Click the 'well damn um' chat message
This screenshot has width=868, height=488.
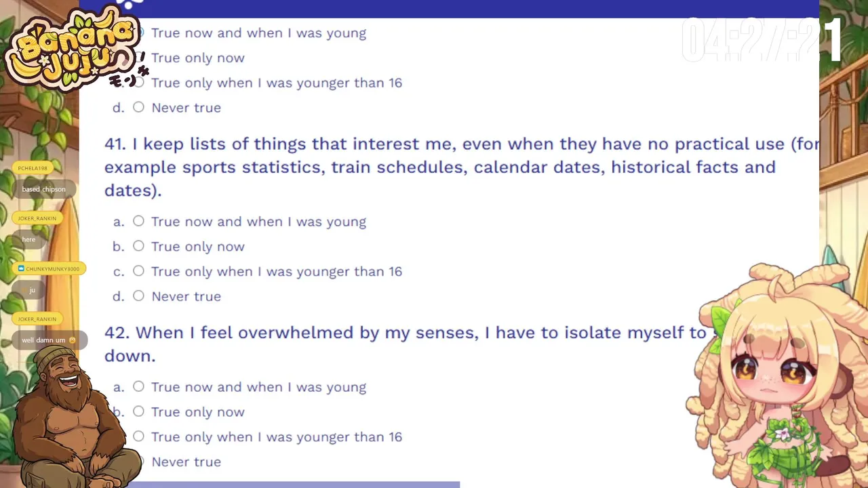click(43, 340)
